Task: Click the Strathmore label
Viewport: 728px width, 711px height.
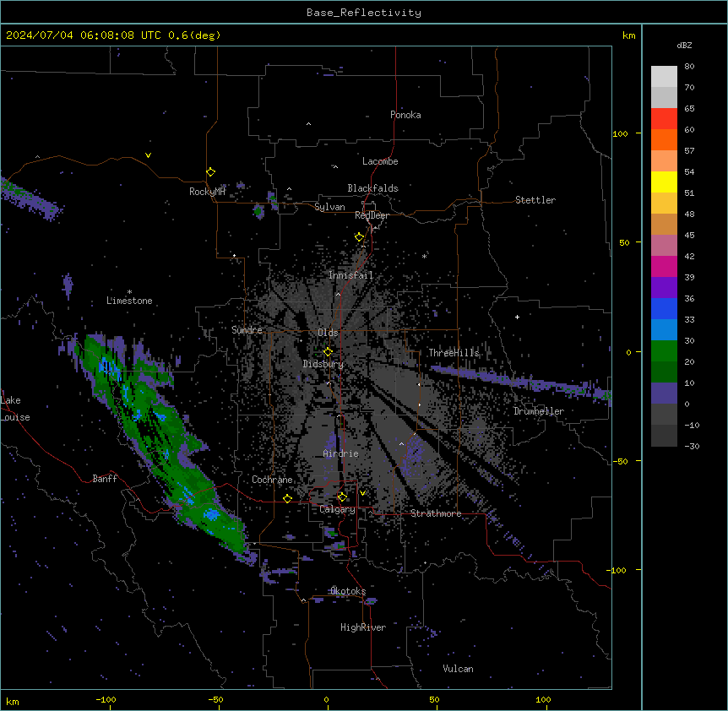Action: click(x=436, y=513)
